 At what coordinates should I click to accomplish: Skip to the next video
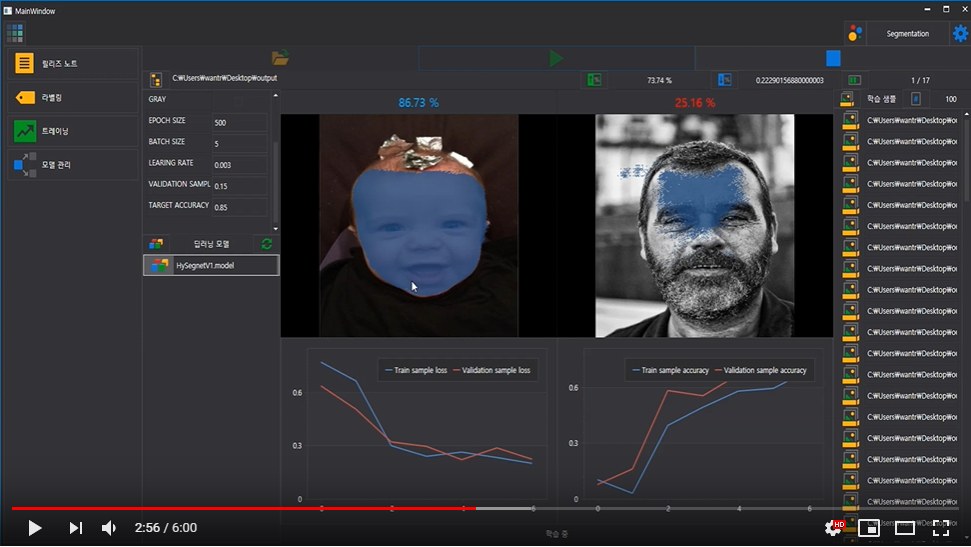(x=76, y=528)
